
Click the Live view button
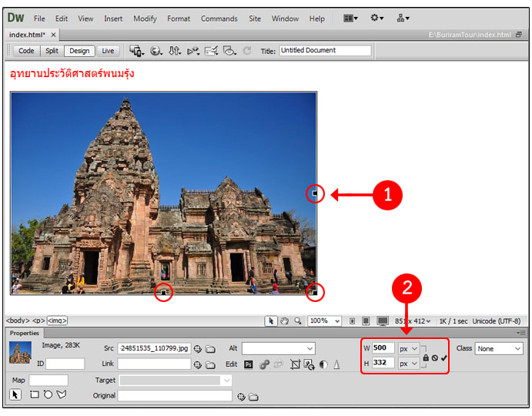pyautogui.click(x=108, y=51)
